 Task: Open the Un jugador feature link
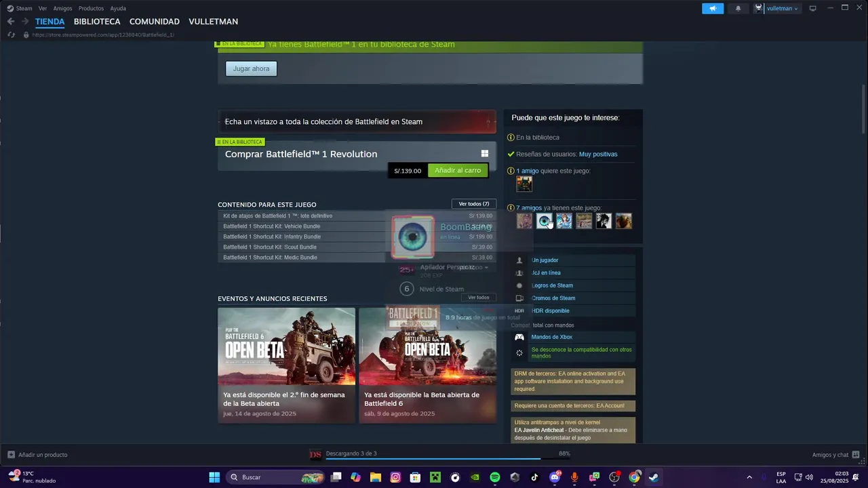click(545, 260)
